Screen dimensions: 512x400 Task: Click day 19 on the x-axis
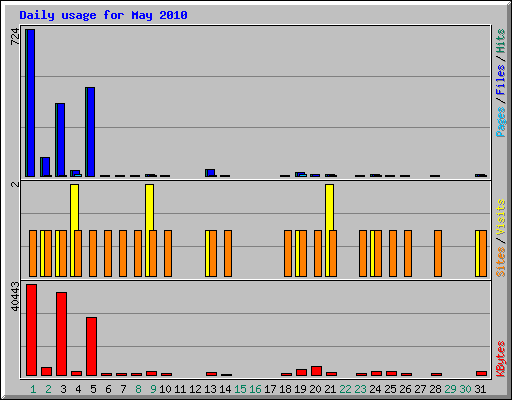(x=300, y=389)
